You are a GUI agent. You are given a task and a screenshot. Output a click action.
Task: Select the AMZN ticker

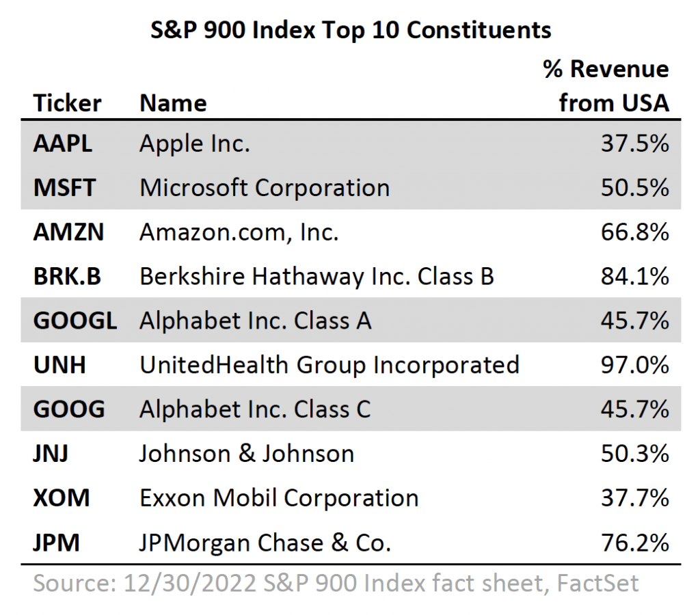tap(68, 232)
